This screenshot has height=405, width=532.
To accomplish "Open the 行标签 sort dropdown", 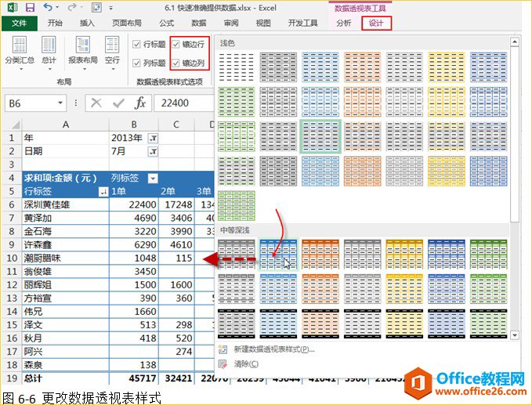I will tap(103, 192).
